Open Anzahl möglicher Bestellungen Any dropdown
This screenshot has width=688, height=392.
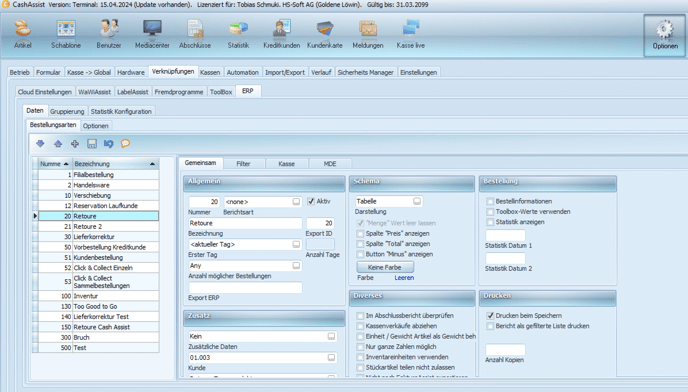coord(296,266)
